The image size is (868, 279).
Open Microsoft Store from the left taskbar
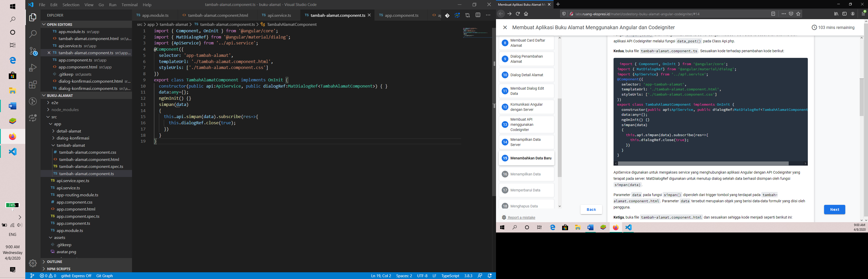(12, 75)
